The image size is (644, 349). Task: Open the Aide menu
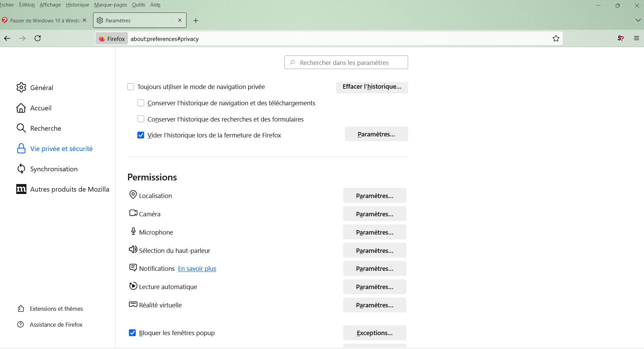point(155,5)
